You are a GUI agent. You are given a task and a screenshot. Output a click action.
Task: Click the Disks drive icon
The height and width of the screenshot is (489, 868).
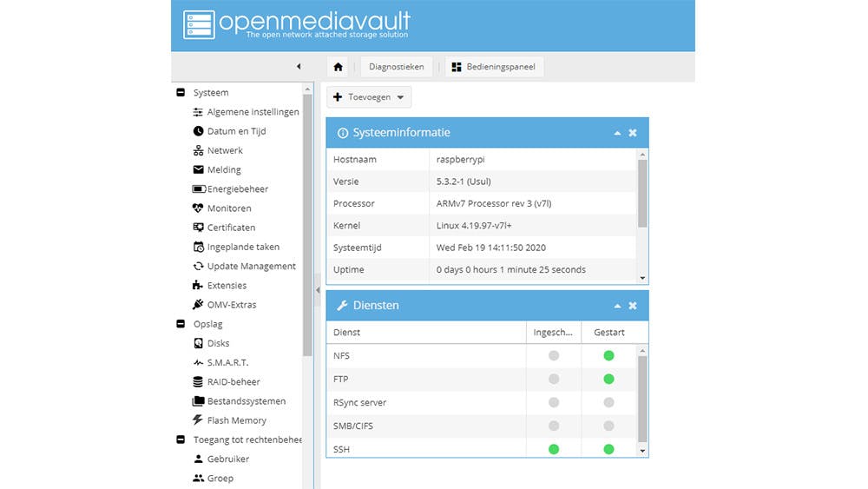[x=198, y=343]
